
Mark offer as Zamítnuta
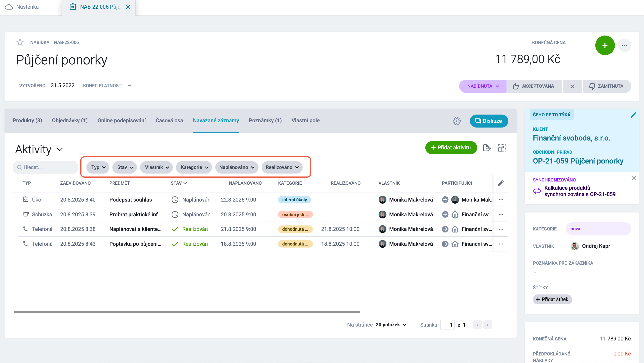click(606, 86)
